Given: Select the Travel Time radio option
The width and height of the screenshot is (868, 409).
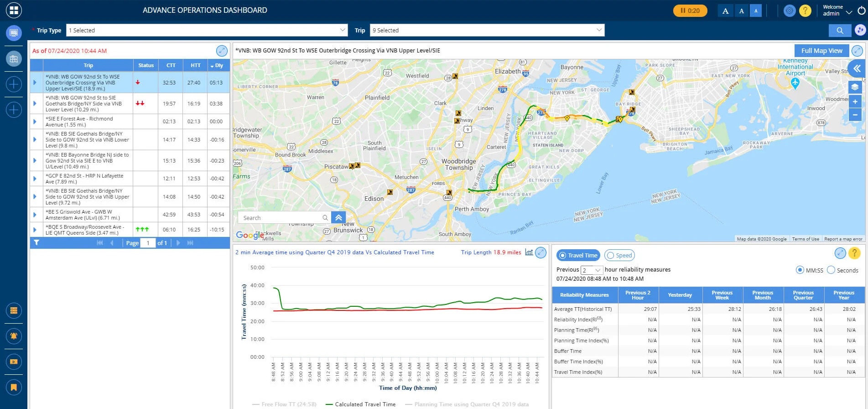Looking at the screenshot, I should point(578,255).
